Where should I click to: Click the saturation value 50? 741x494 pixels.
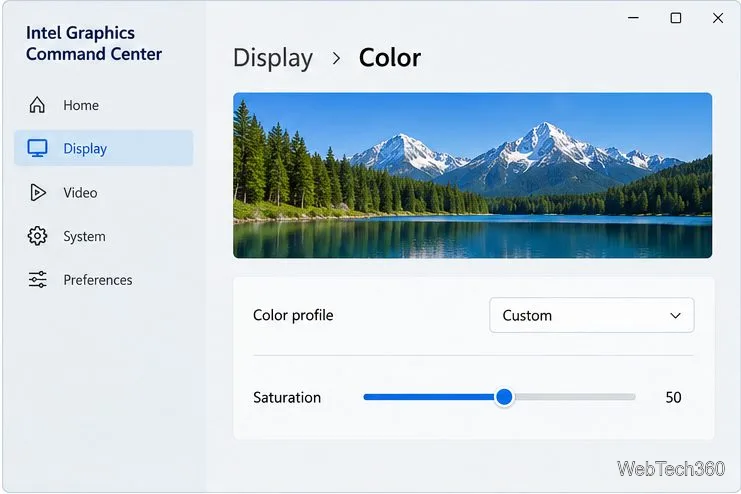[x=673, y=398]
